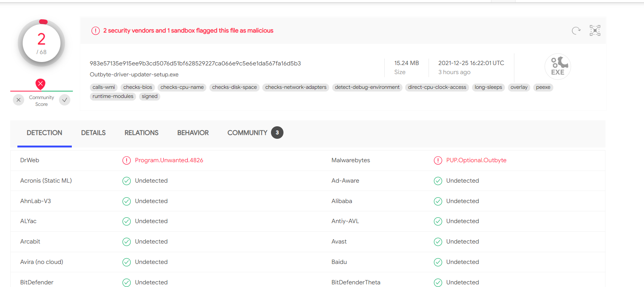Click the Acronis (Static ML) vendor name
644x287 pixels.
coord(46,181)
